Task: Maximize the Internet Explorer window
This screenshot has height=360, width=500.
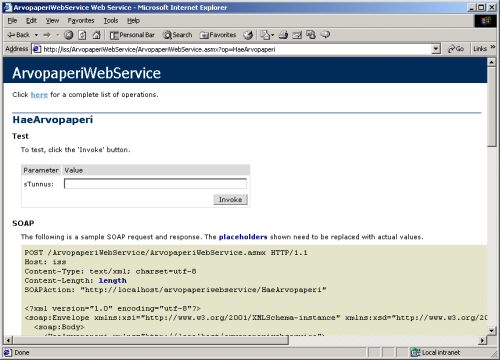Action: [x=481, y=7]
